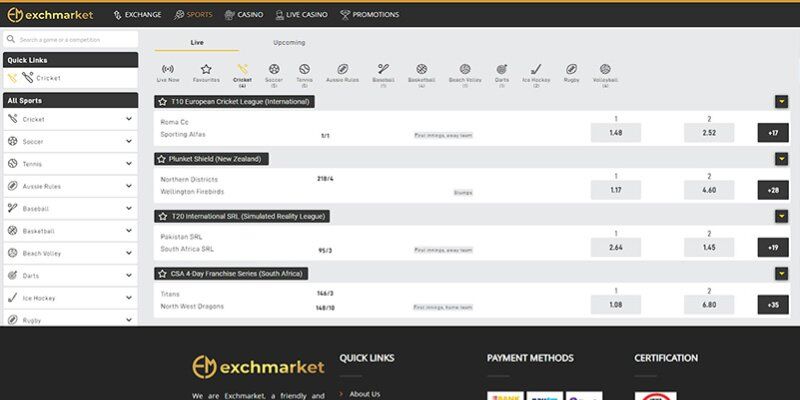This screenshot has width=800, height=400.
Task: Click the exchmarket logo in the header
Action: click(x=50, y=15)
